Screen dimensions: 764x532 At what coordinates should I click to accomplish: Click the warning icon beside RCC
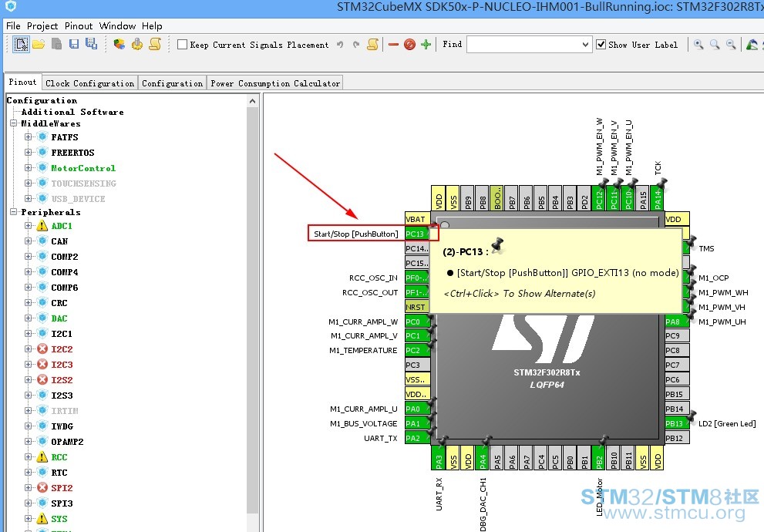pos(42,457)
